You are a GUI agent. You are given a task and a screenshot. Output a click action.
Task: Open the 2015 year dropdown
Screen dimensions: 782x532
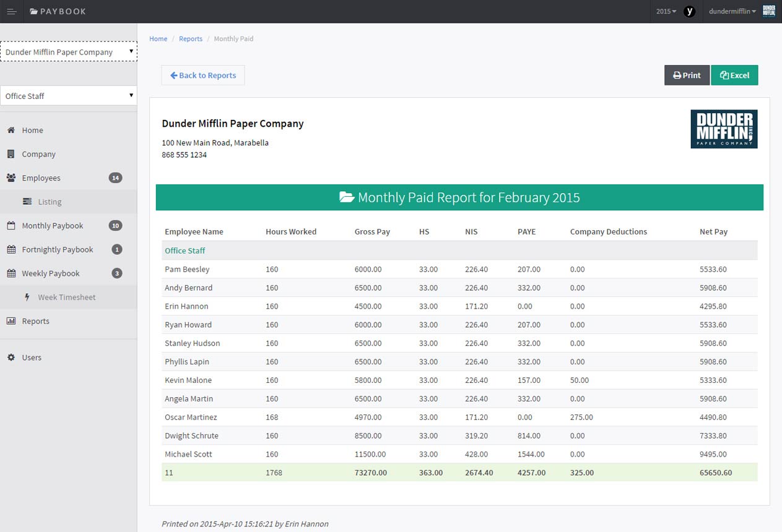(666, 11)
